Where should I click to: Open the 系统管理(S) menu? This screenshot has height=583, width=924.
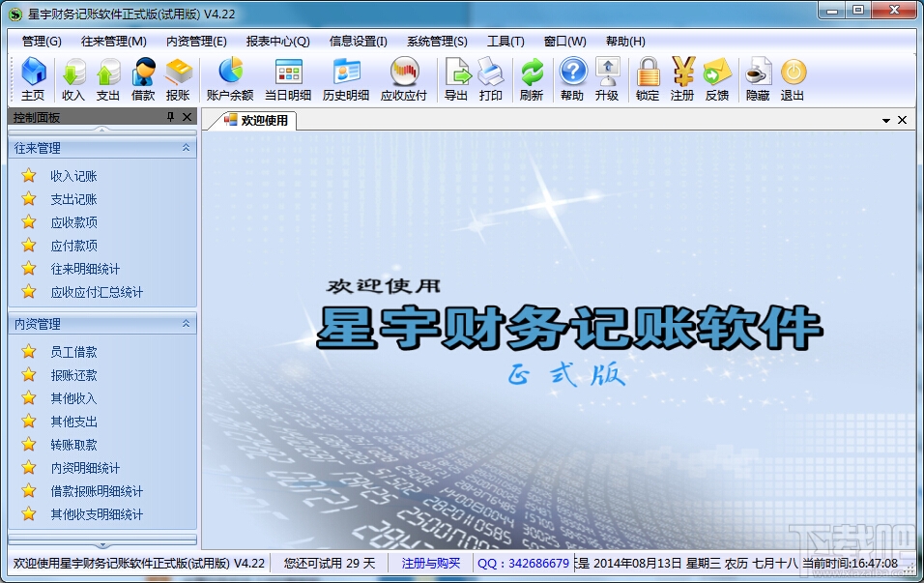pos(437,42)
